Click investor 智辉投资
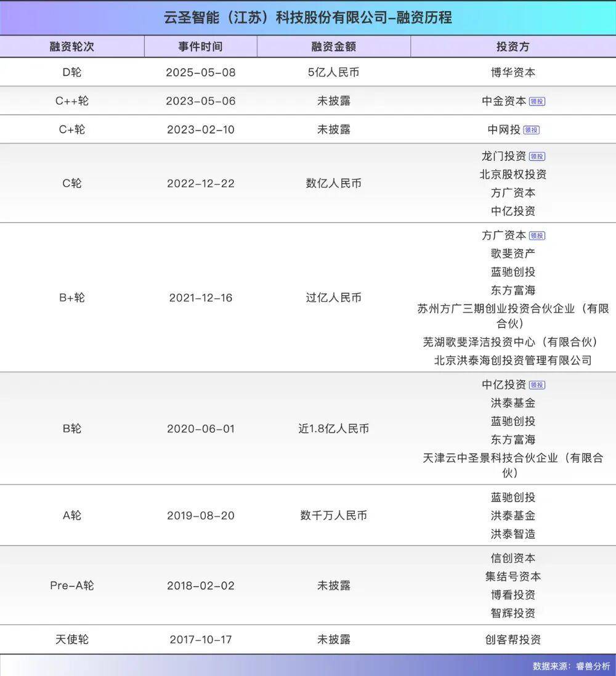 [x=513, y=613]
